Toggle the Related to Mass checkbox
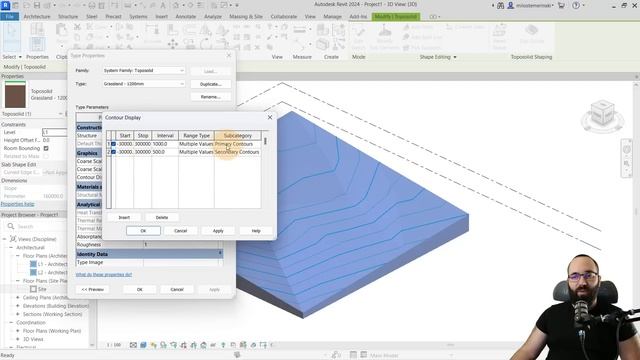Viewport: 640px width, 360px height. pyautogui.click(x=46, y=156)
